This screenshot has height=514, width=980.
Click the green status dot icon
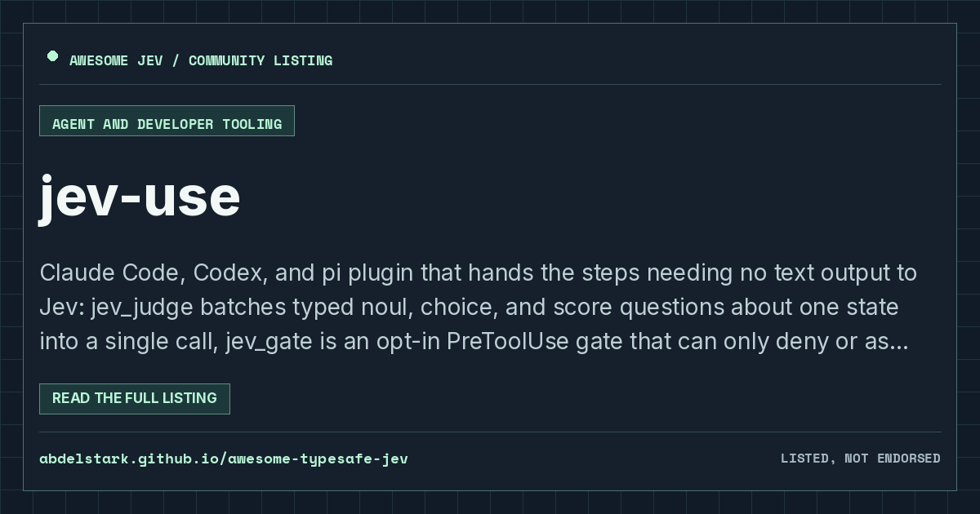[x=52, y=56]
